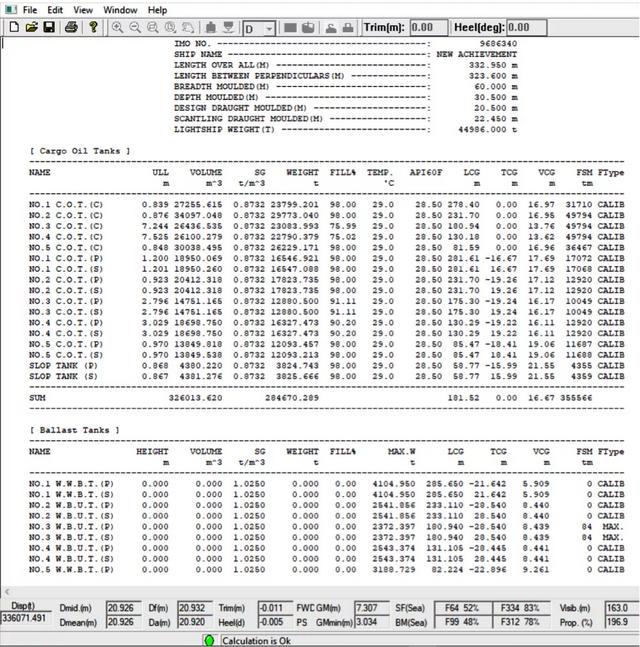The width and height of the screenshot is (640, 647).
Task: Click the GM(m) value 7.307
Action: tap(372, 608)
